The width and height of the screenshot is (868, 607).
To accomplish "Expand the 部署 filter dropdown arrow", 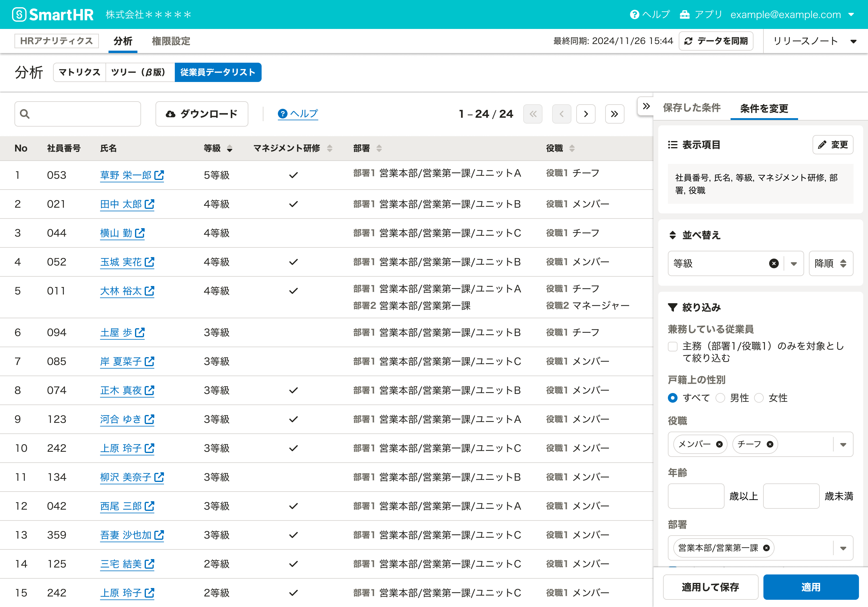I will (843, 548).
